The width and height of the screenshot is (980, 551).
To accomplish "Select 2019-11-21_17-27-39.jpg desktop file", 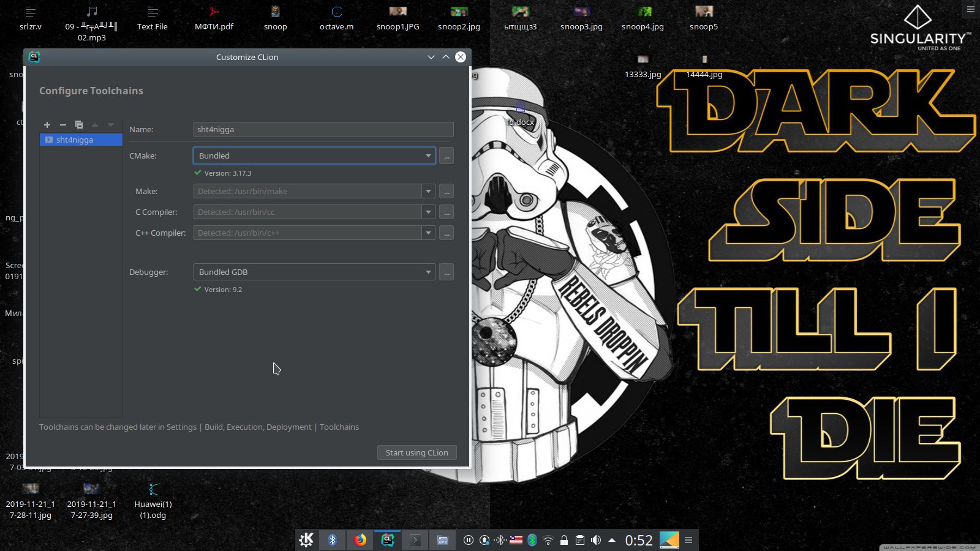I will coord(92,501).
